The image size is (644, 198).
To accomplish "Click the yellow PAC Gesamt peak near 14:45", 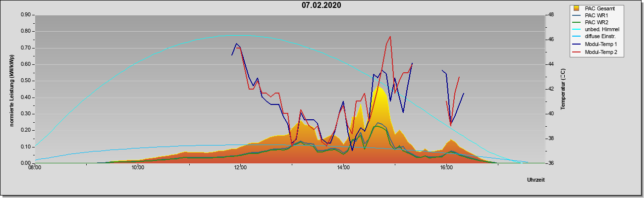I will click(x=379, y=87).
